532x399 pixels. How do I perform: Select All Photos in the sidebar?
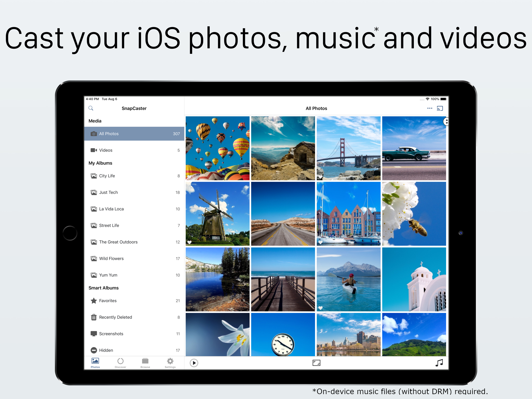pyautogui.click(x=134, y=134)
